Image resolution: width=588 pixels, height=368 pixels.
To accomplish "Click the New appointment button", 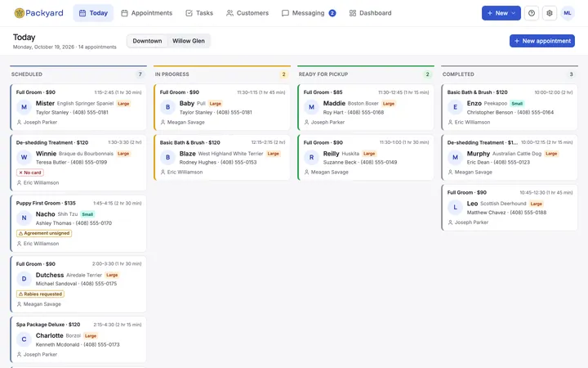I will (542, 41).
